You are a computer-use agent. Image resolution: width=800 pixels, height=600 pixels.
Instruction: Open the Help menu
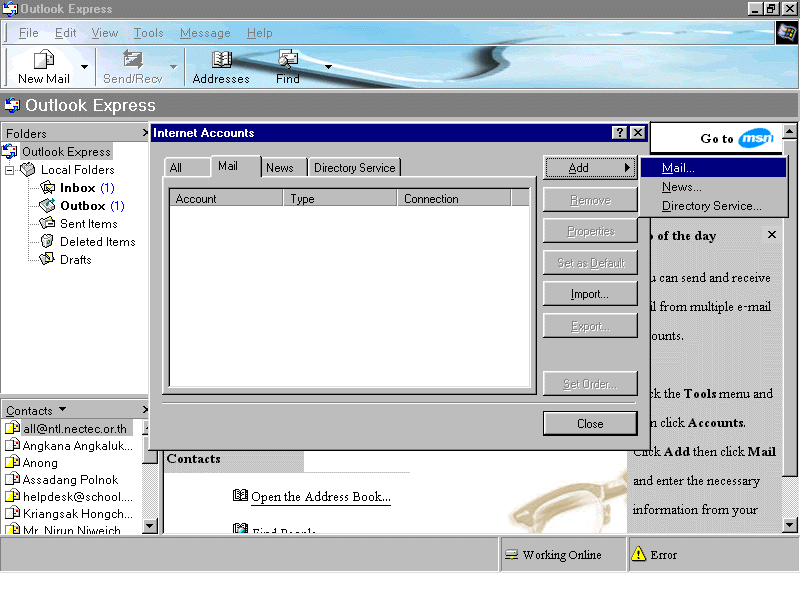260,33
